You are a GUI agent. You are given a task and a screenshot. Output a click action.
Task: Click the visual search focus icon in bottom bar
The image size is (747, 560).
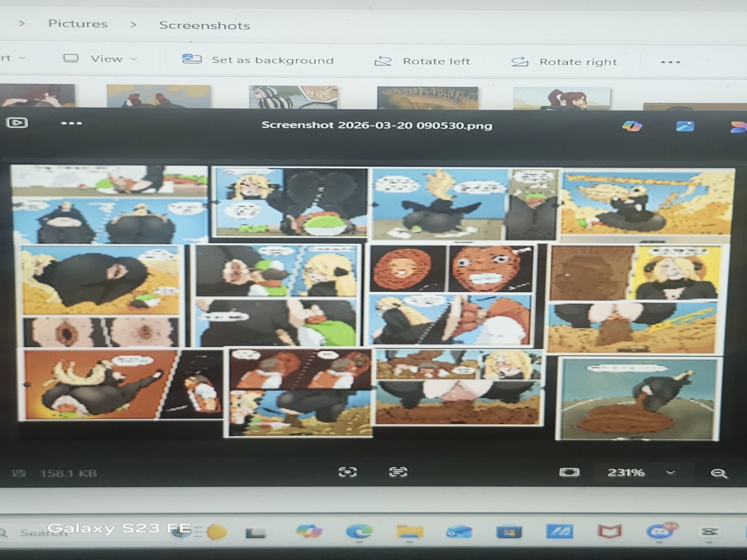click(348, 471)
